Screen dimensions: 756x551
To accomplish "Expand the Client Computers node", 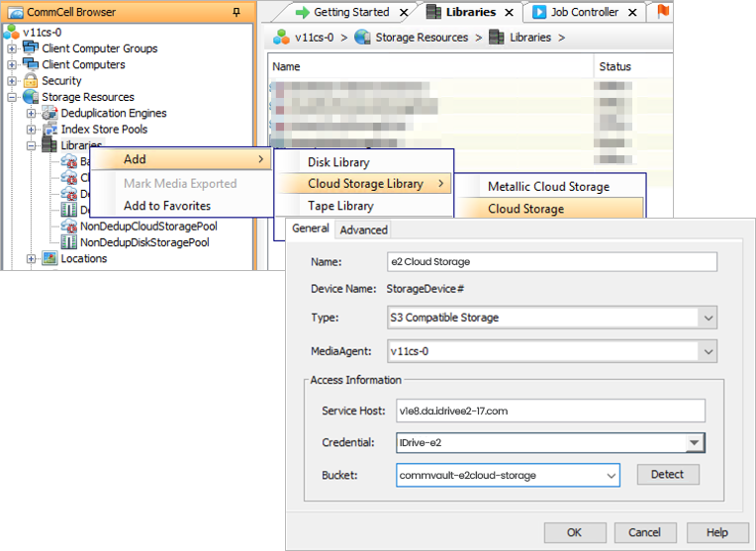I will (x=12, y=64).
